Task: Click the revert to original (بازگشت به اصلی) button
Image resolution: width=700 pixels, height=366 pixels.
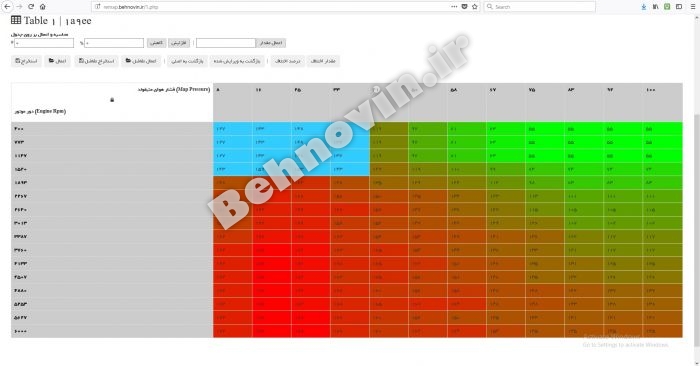Action: pyautogui.click(x=188, y=61)
